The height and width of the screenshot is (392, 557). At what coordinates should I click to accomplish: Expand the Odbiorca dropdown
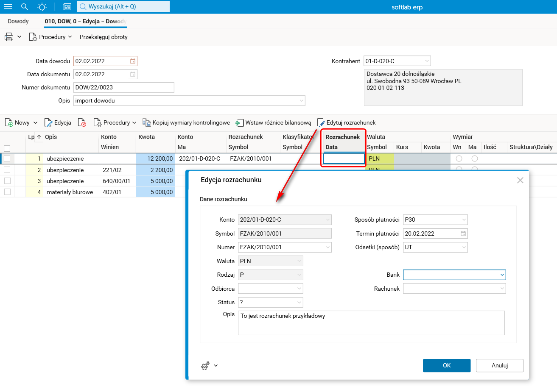(x=299, y=289)
